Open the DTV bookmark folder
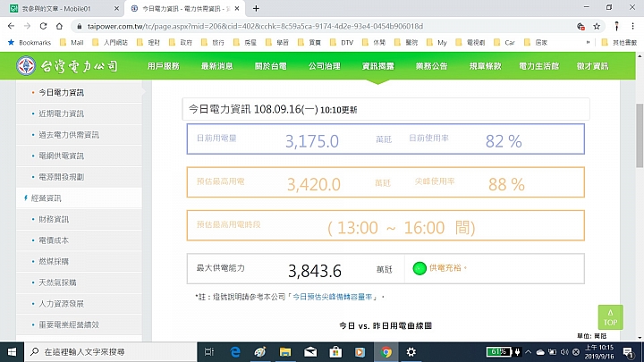The height and width of the screenshot is (362, 644). 342,42
